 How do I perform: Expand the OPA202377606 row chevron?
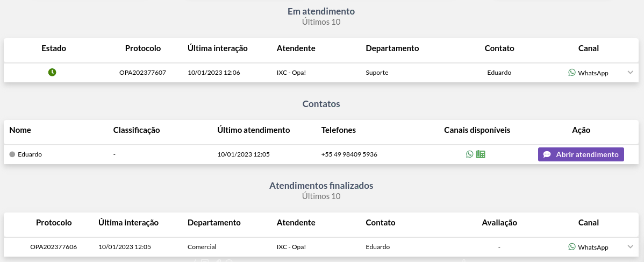[x=631, y=247]
